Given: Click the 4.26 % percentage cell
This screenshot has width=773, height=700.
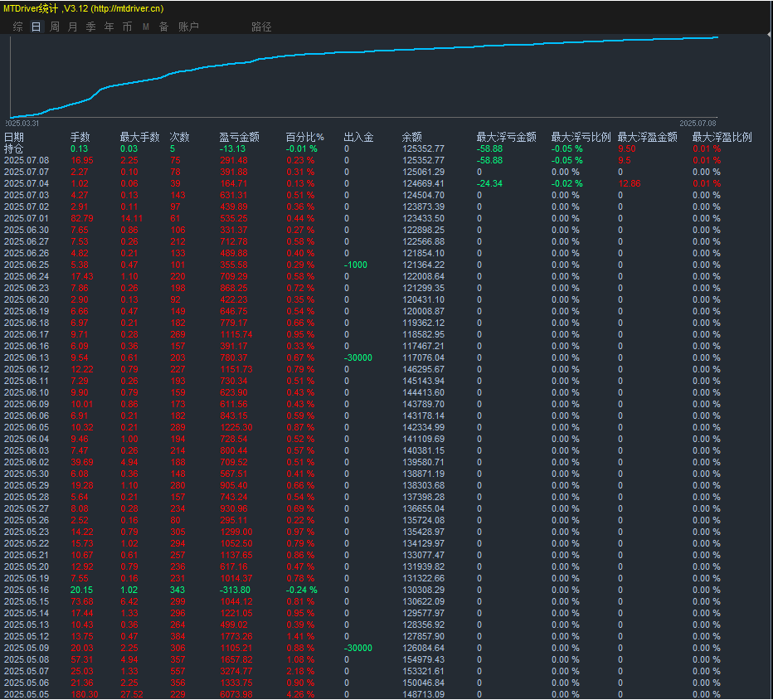Looking at the screenshot, I should pyautogui.click(x=300, y=694).
